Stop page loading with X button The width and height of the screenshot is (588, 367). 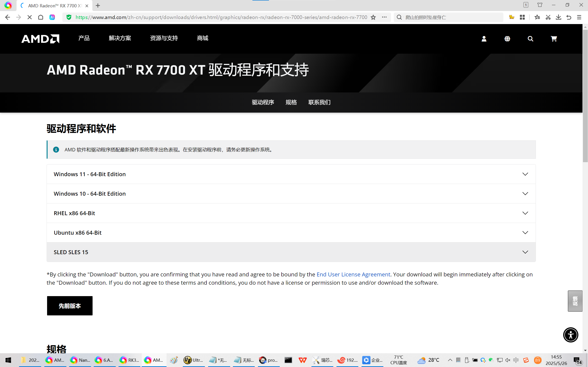[x=30, y=17]
